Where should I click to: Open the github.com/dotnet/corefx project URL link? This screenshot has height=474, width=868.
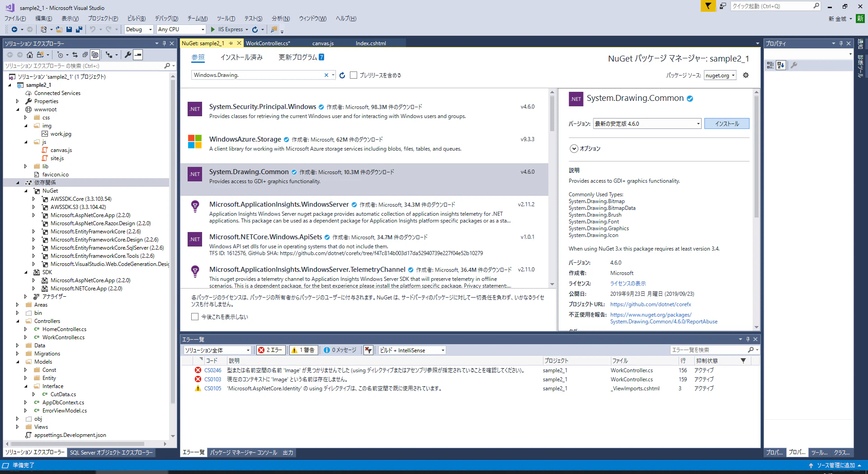(x=651, y=304)
